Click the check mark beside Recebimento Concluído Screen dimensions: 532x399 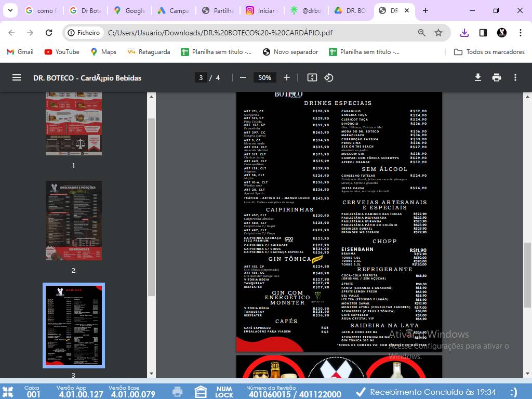(x=361, y=392)
